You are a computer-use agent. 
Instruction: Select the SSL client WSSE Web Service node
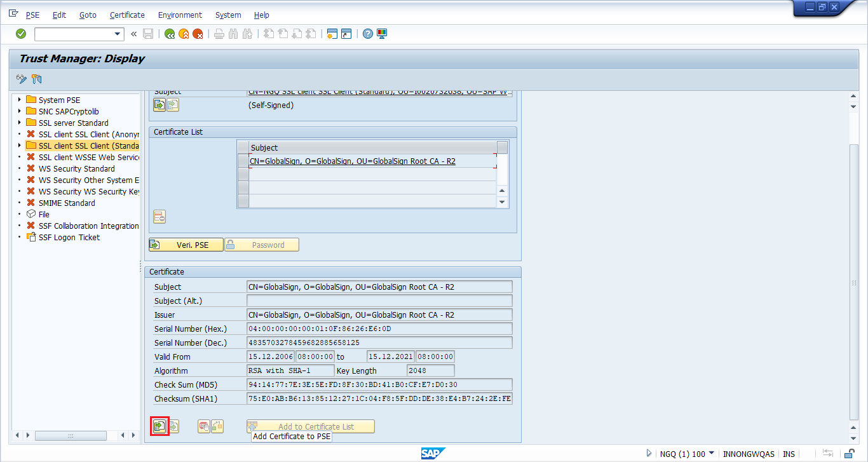[88, 157]
